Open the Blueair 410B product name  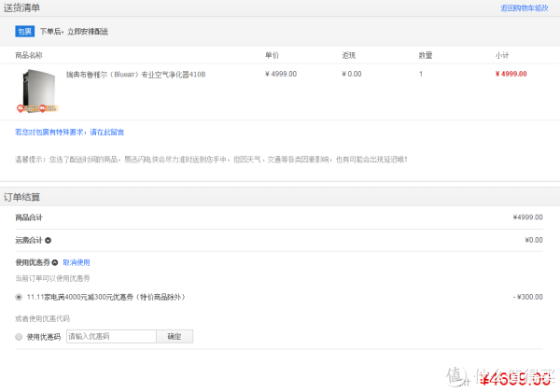(x=135, y=75)
